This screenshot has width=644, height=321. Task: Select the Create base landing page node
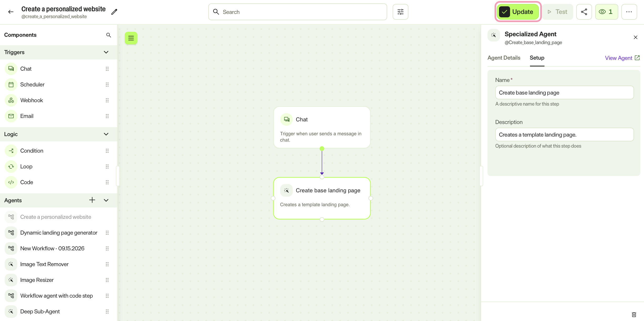coord(322,198)
